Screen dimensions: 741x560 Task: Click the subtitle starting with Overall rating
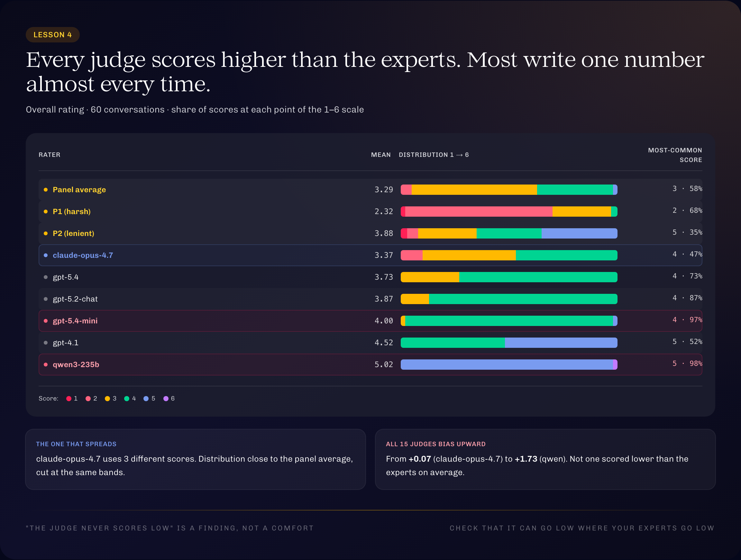click(195, 110)
